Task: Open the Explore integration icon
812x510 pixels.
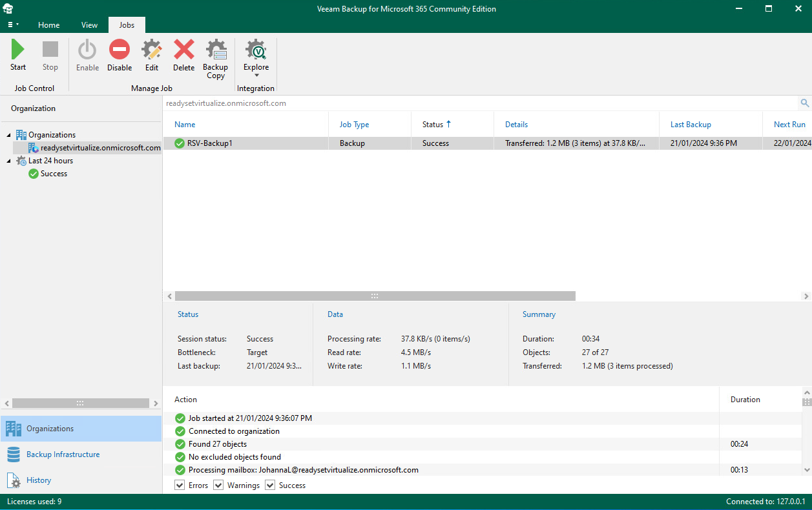Action: [256, 50]
